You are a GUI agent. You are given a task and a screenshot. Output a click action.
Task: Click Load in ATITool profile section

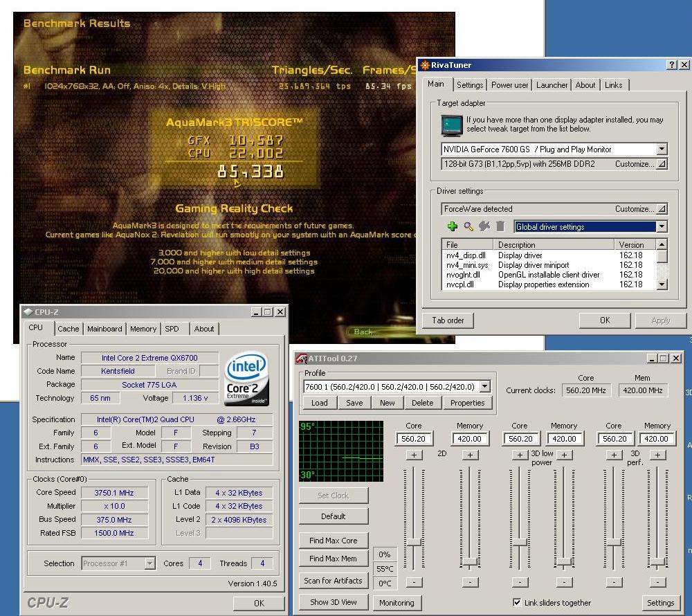(x=320, y=403)
